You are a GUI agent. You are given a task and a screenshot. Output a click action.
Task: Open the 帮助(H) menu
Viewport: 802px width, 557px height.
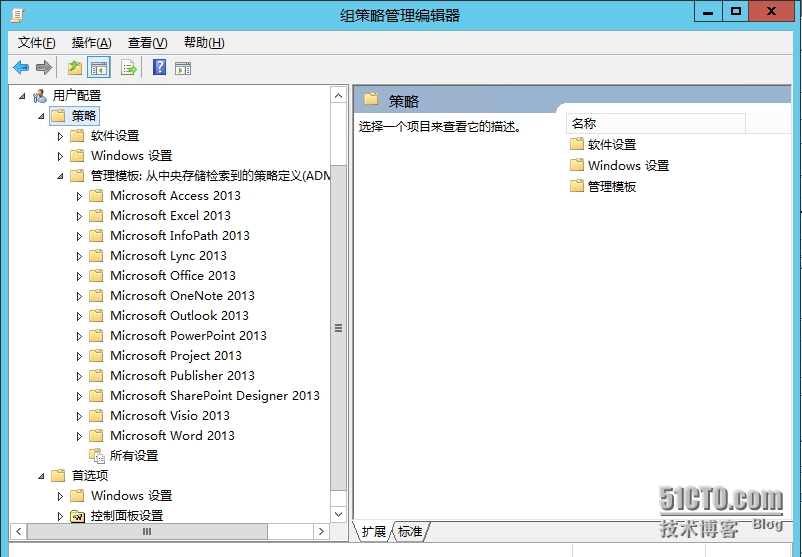[204, 43]
